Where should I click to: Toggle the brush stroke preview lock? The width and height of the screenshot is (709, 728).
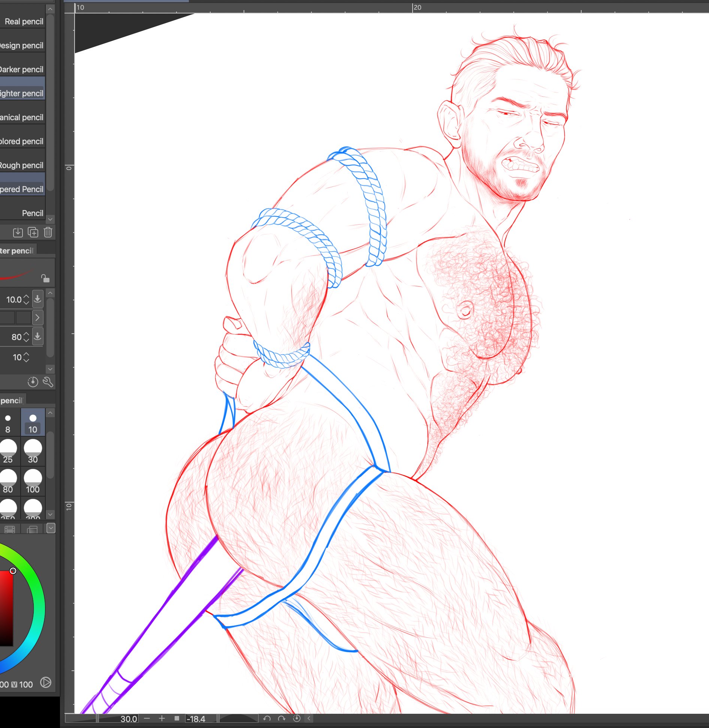[x=45, y=278]
